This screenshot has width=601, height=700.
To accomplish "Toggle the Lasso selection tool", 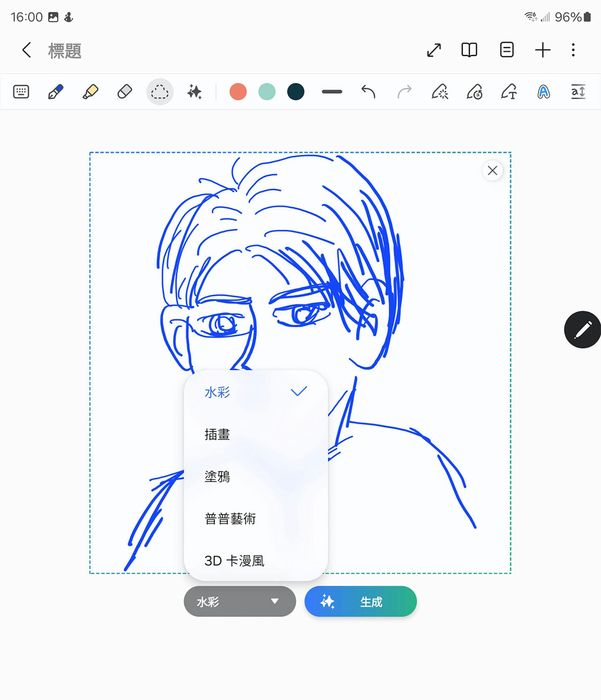I will (160, 92).
